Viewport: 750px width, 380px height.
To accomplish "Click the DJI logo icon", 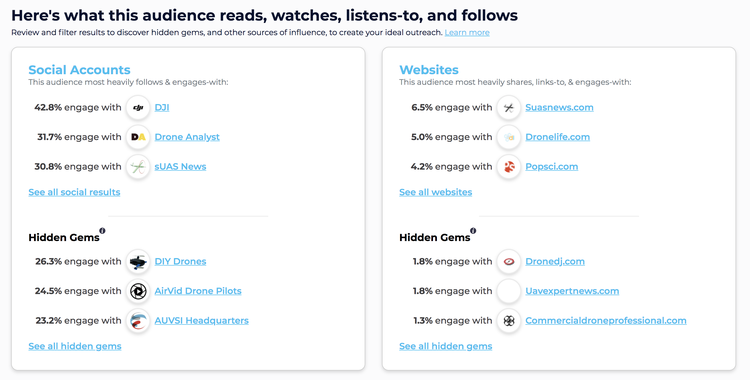I will pyautogui.click(x=138, y=108).
